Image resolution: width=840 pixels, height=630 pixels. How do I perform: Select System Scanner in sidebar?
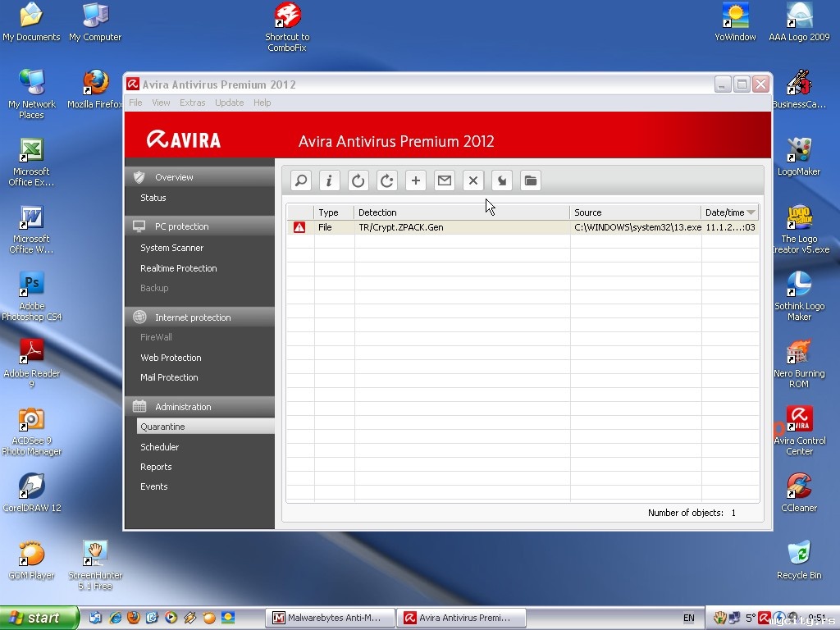tap(172, 248)
